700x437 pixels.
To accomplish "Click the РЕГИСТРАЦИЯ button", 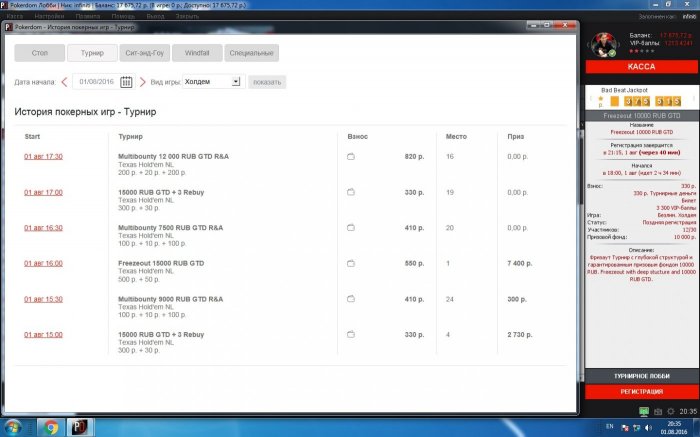I will point(640,392).
